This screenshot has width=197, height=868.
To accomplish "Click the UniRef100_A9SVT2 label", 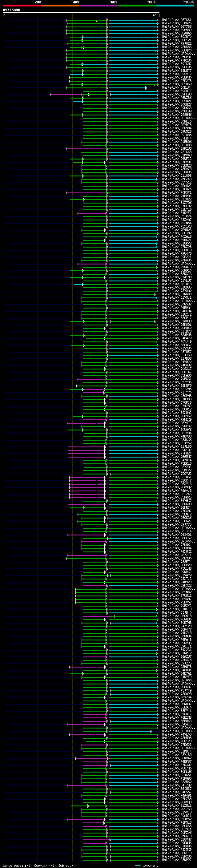I will (176, 74).
